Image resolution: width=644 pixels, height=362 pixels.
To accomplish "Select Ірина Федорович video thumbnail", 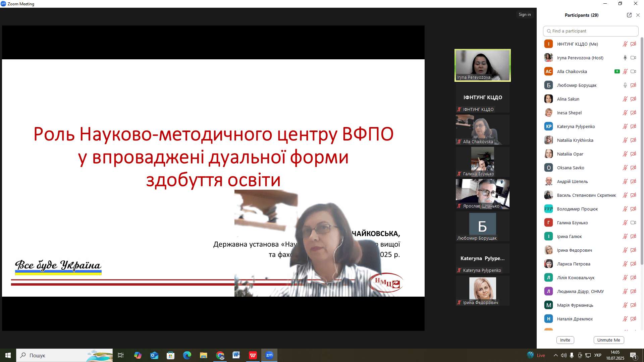I will (x=483, y=291).
